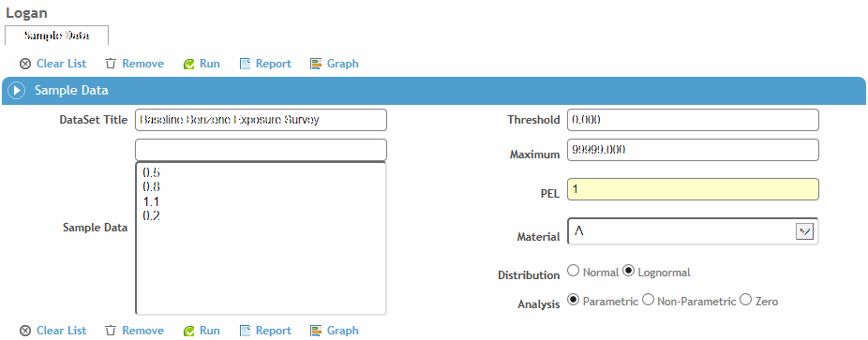Select the 1.1 sample value
The height and width of the screenshot is (340, 868).
151,201
